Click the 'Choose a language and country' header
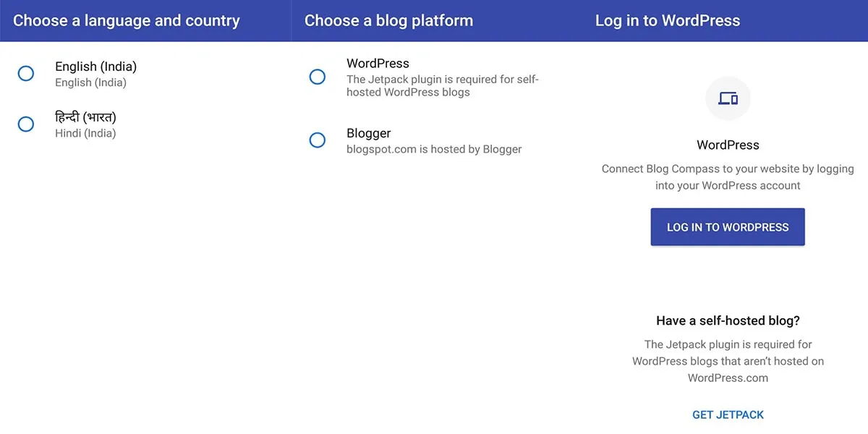The height and width of the screenshot is (434, 868). (x=126, y=20)
